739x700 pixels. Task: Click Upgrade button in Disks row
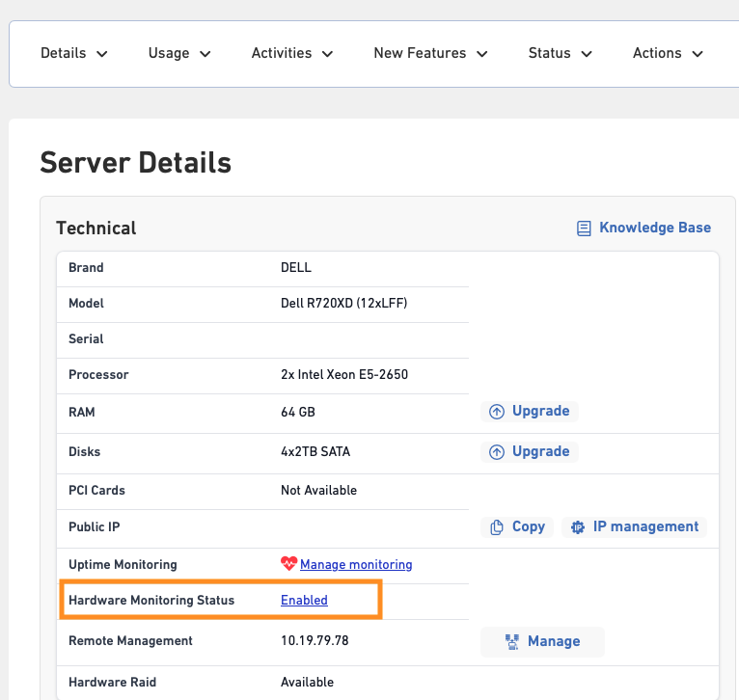click(530, 452)
